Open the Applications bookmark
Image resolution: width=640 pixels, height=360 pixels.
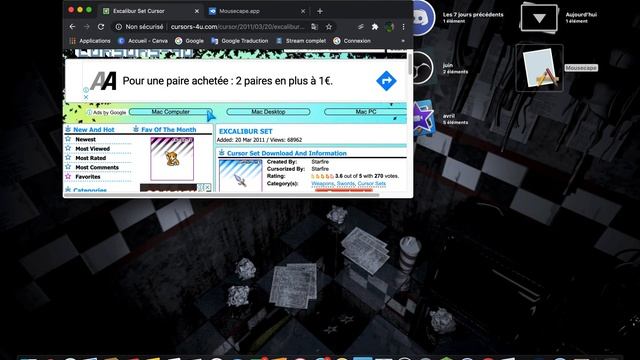click(90, 41)
